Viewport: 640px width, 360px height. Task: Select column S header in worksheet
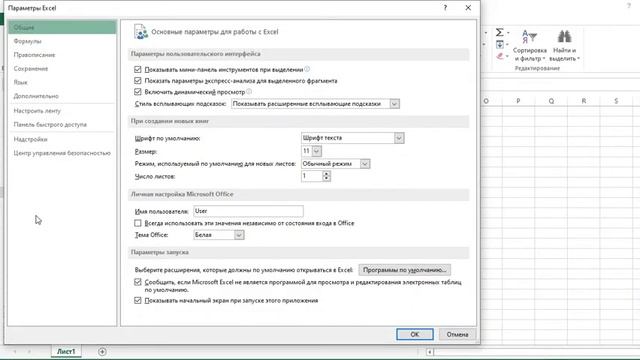pos(616,101)
